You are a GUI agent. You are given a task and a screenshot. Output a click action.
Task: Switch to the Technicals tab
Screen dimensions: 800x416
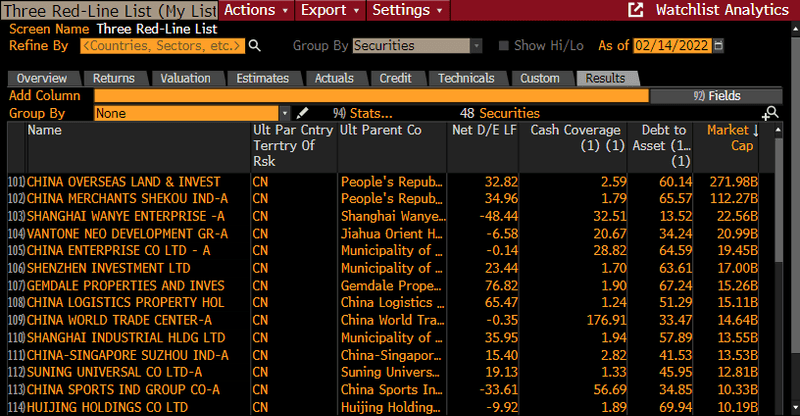[466, 78]
